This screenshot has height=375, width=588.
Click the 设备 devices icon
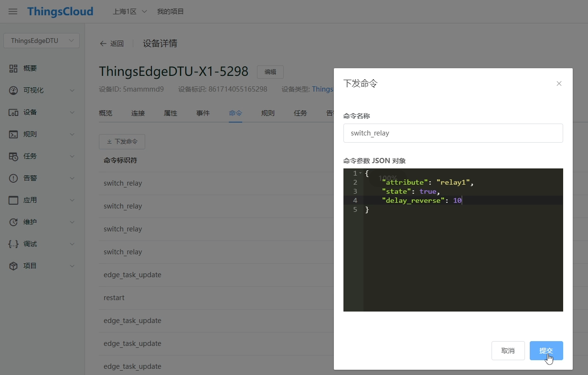(x=13, y=112)
